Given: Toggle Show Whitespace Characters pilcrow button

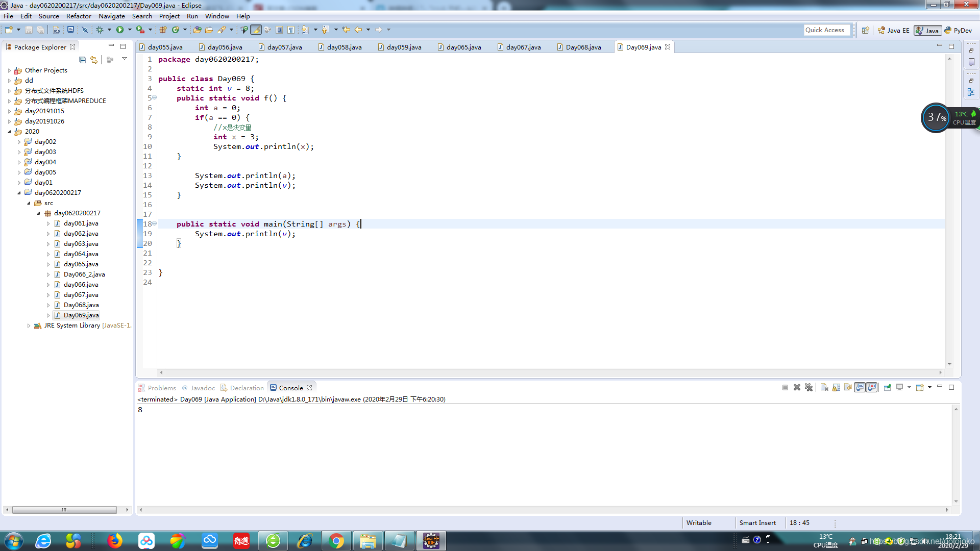Looking at the screenshot, I should click(x=291, y=30).
